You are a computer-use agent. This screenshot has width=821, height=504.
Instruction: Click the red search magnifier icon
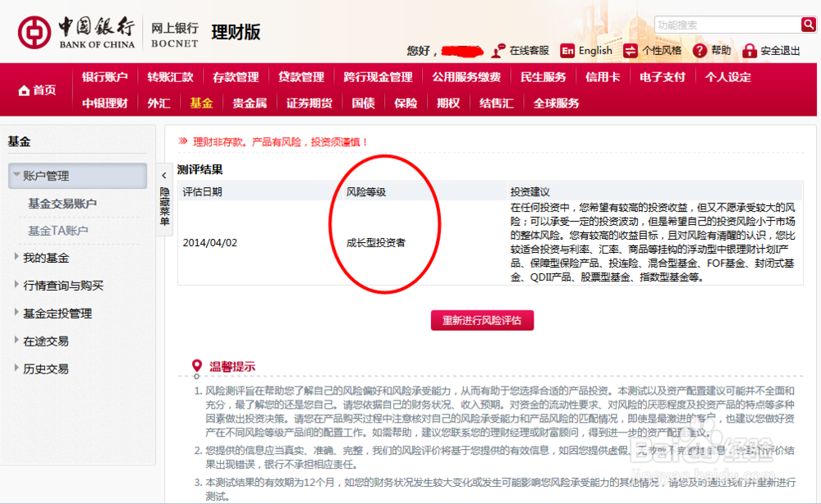click(809, 24)
